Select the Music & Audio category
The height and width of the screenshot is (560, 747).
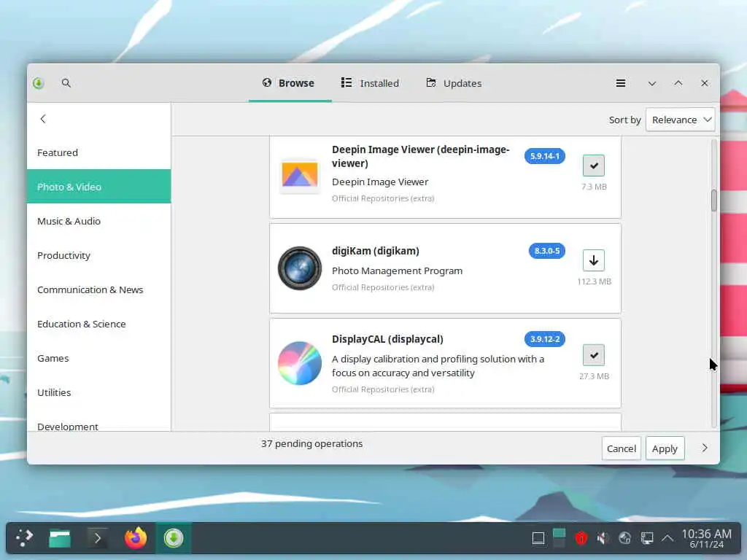(x=98, y=221)
